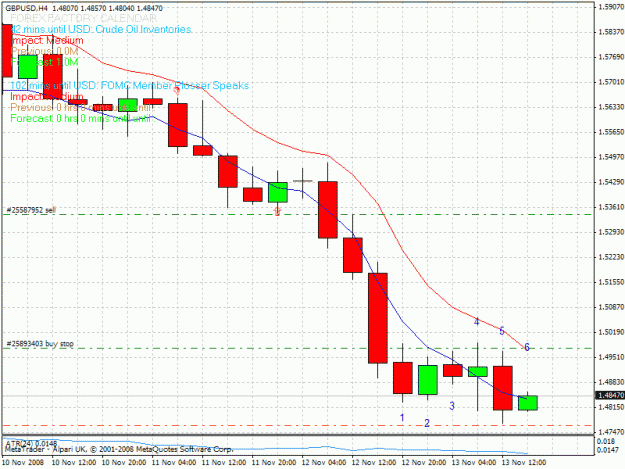Viewport: 625px width, 469px height.
Task: Select '102 mins until USD: FOMC Member Plosser Speaks'
Action: [x=130, y=85]
